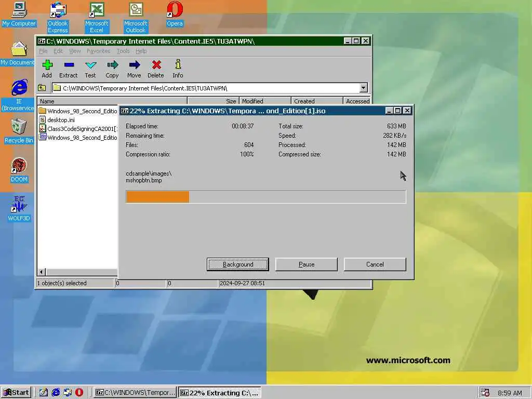Click the 7z icon in extracting dialog title

coord(125,111)
